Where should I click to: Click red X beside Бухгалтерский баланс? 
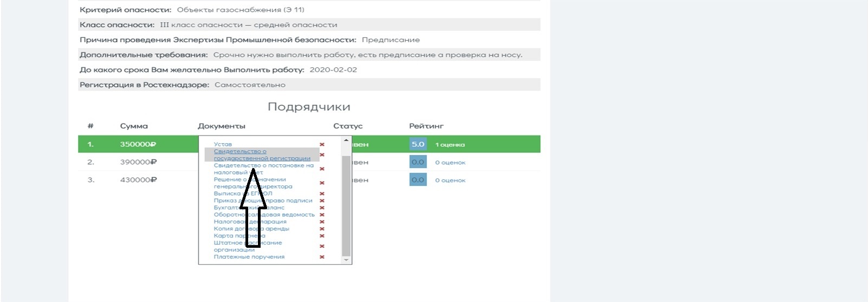[322, 208]
